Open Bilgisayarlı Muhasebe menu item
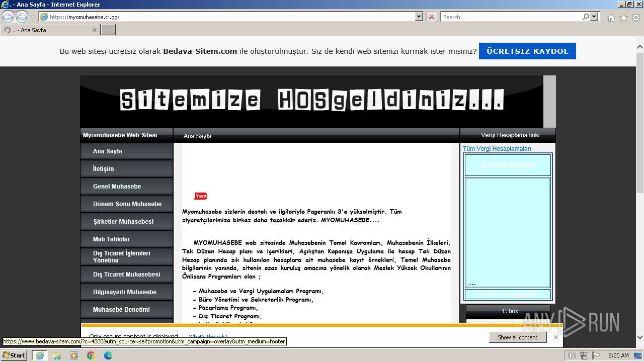Screen dimensions: 644x362 pyautogui.click(x=127, y=292)
